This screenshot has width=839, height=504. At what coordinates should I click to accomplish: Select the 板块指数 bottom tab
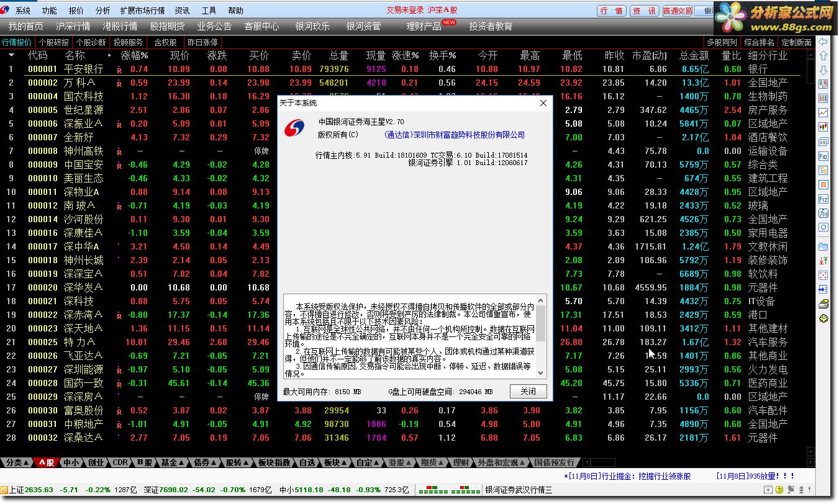click(x=274, y=463)
